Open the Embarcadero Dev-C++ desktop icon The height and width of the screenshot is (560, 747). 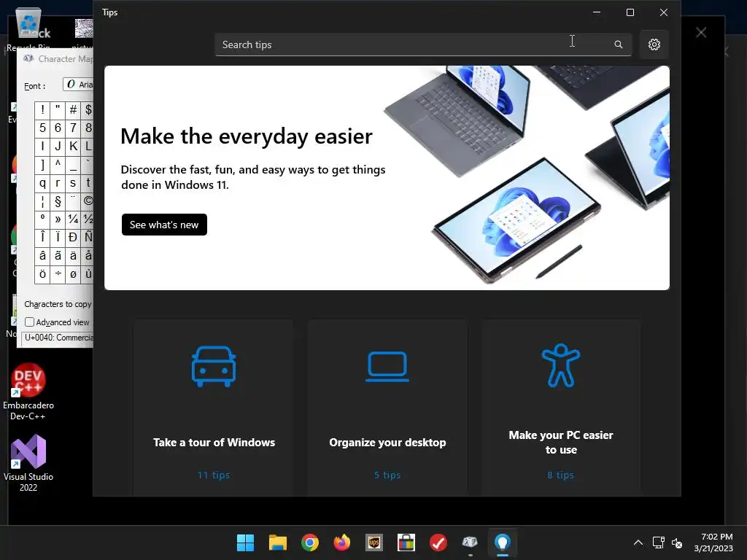[28, 392]
